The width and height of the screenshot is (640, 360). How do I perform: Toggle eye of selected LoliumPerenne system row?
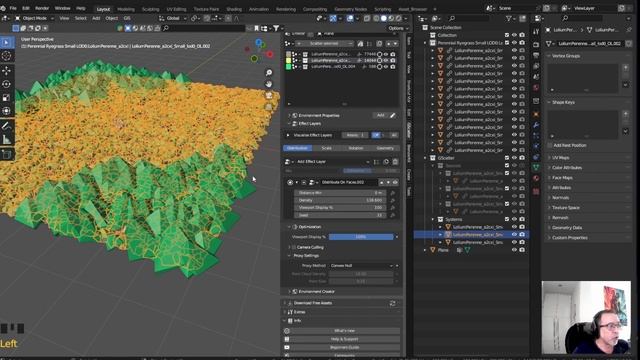pyautogui.click(x=514, y=235)
